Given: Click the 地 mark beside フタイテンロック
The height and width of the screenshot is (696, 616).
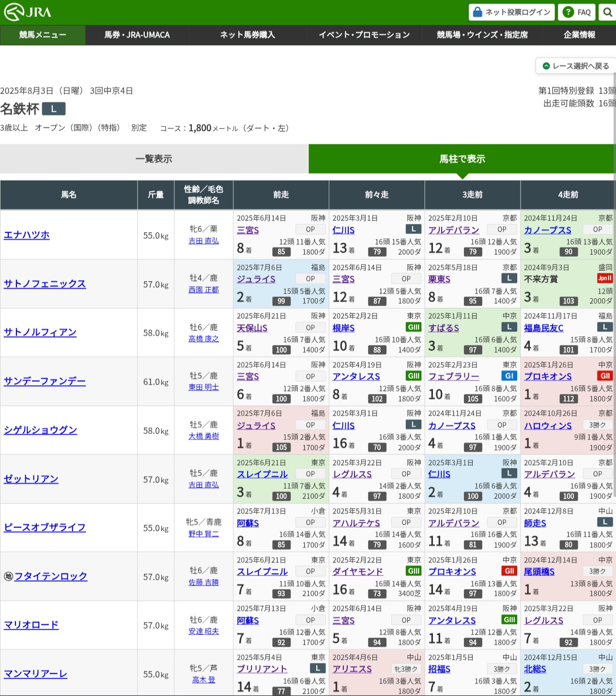Looking at the screenshot, I should [8, 576].
